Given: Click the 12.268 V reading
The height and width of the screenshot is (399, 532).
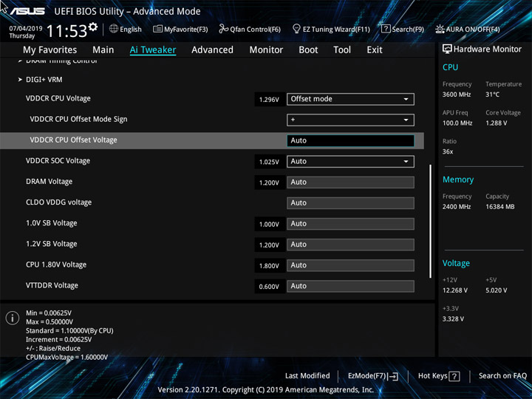Looking at the screenshot, I should click(454, 290).
